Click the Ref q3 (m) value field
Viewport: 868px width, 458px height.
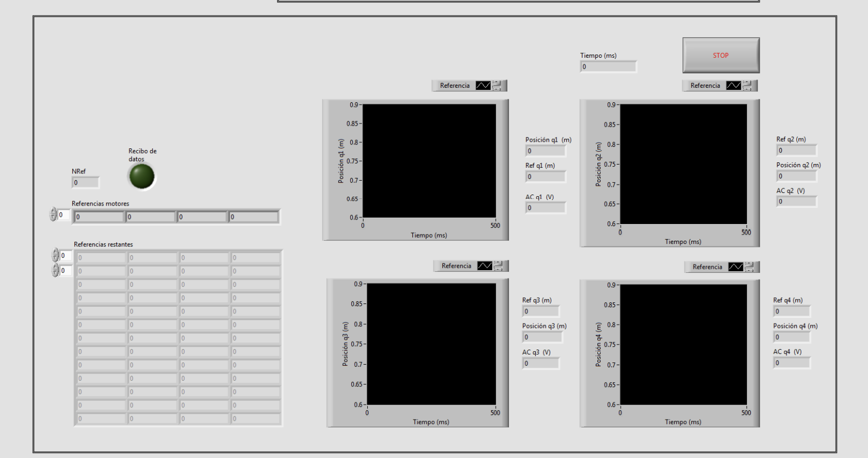point(541,312)
